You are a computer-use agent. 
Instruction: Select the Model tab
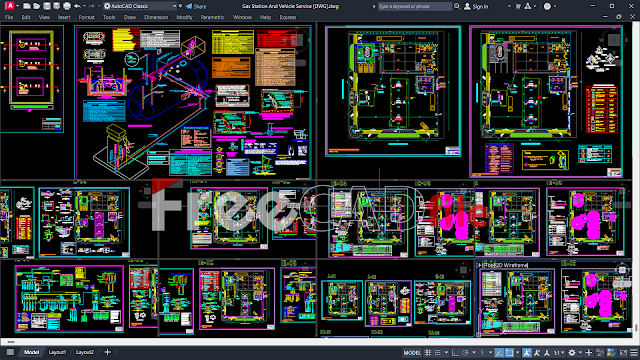pyautogui.click(x=31, y=352)
